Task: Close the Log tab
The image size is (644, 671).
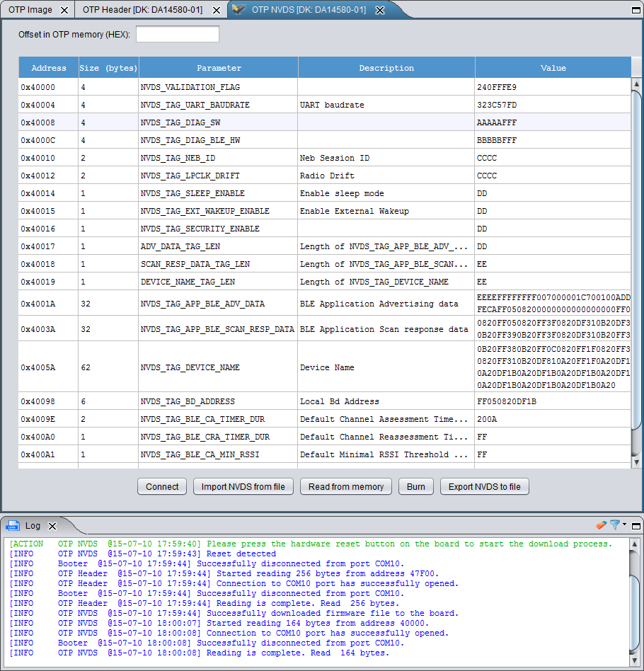Action: (52, 526)
